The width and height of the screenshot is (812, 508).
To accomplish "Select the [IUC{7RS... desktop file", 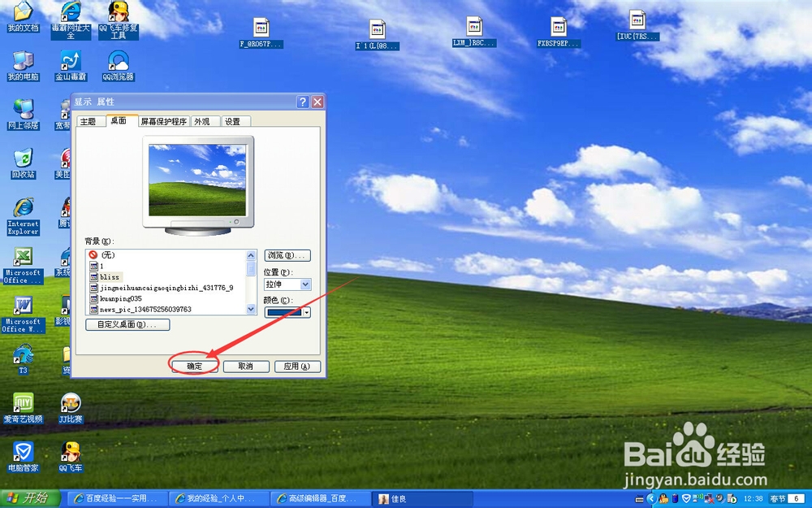I will [637, 25].
